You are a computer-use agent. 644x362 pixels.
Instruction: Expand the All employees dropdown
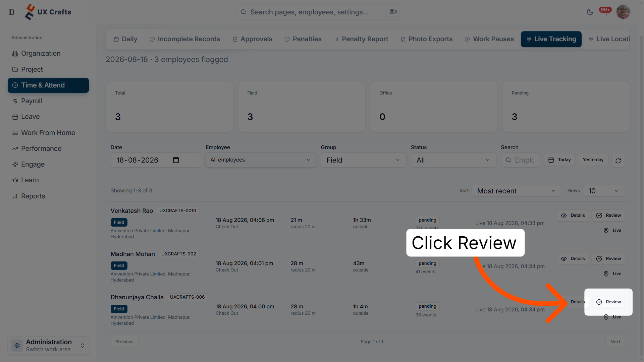[261, 160]
